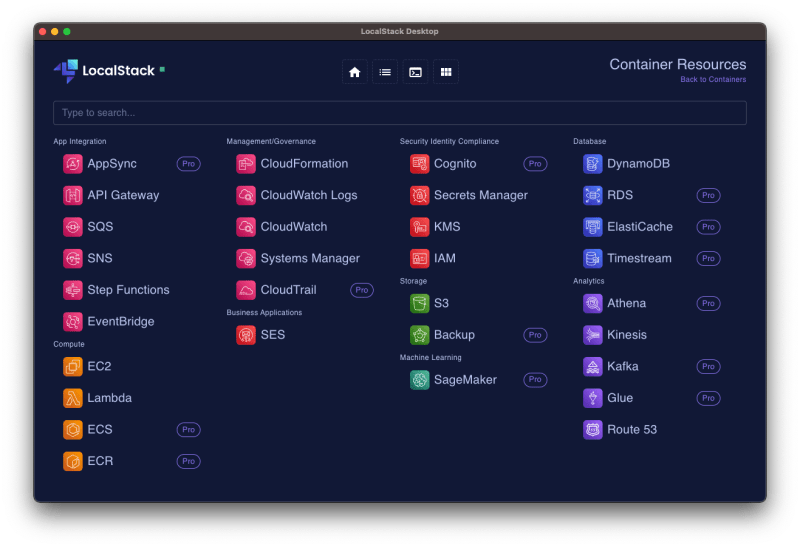This screenshot has width=800, height=547.
Task: Open the AppSync service icon
Action: (73, 164)
